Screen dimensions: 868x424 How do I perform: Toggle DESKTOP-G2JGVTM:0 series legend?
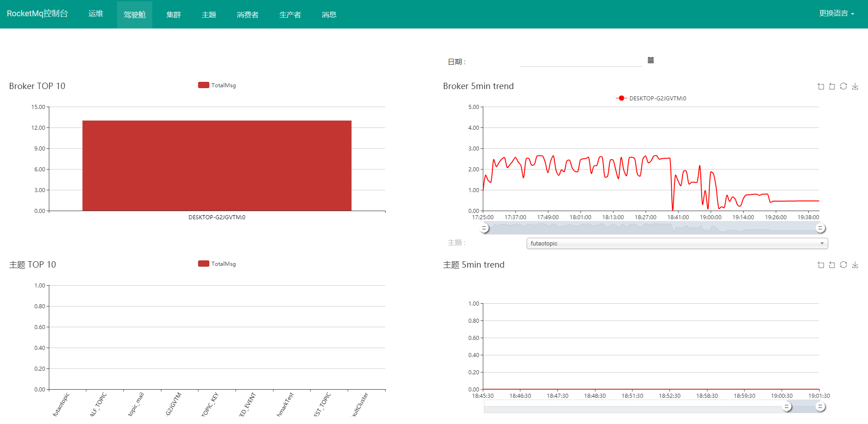[x=651, y=98]
